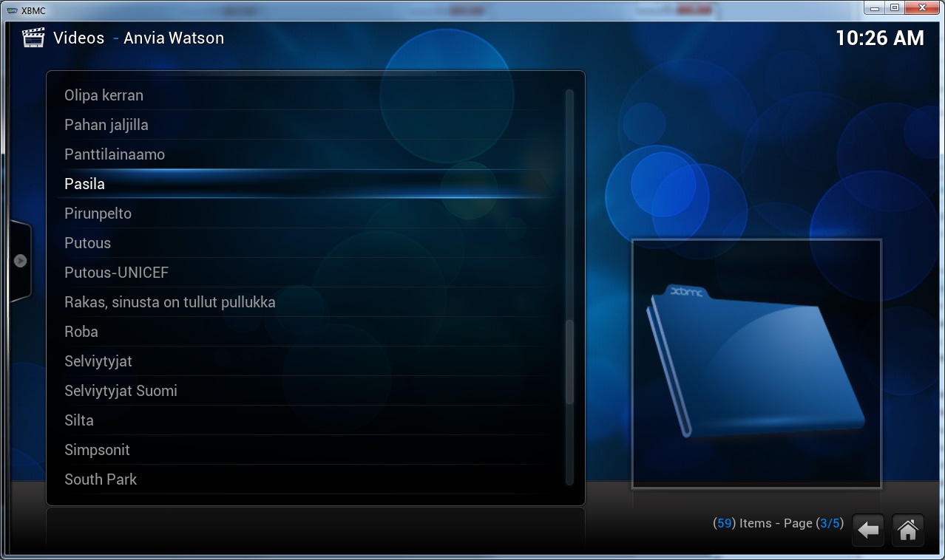Click the XBMC folder thumbnail
Image resolution: width=945 pixels, height=560 pixels.
[756, 363]
